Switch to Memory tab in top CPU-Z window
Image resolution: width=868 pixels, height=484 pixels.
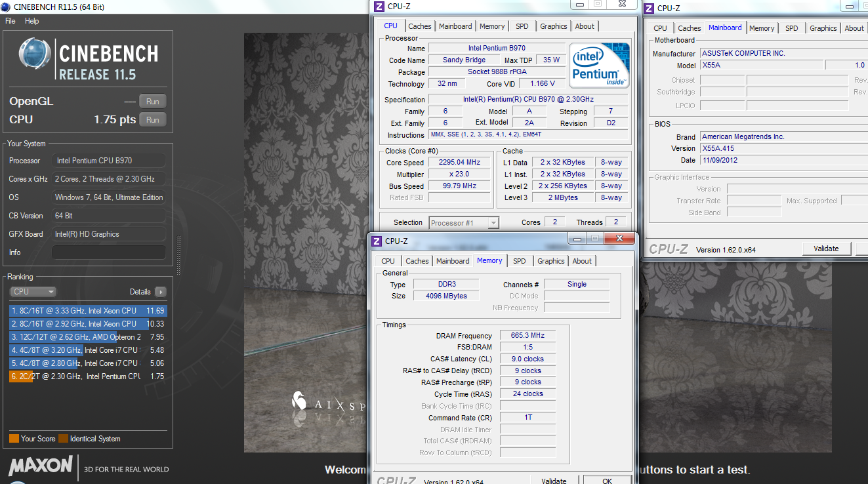tap(492, 26)
